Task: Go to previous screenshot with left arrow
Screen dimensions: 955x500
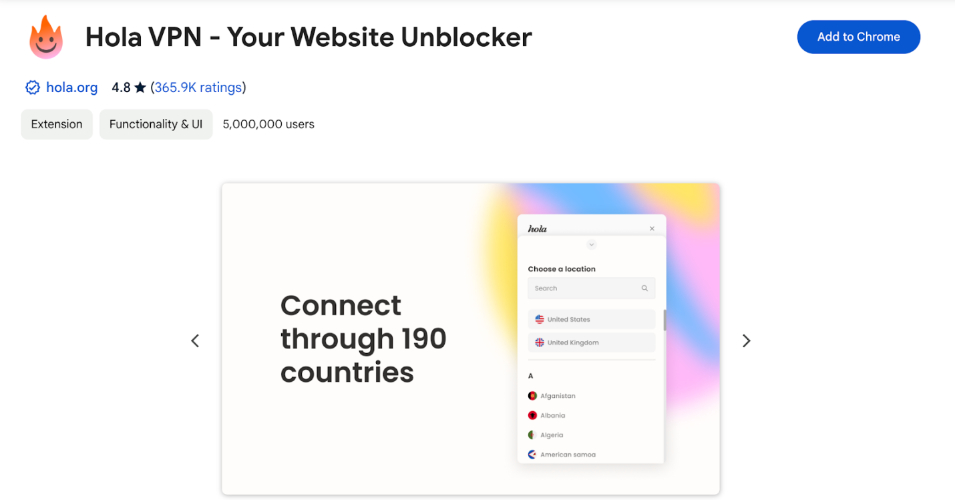Action: [x=195, y=341]
